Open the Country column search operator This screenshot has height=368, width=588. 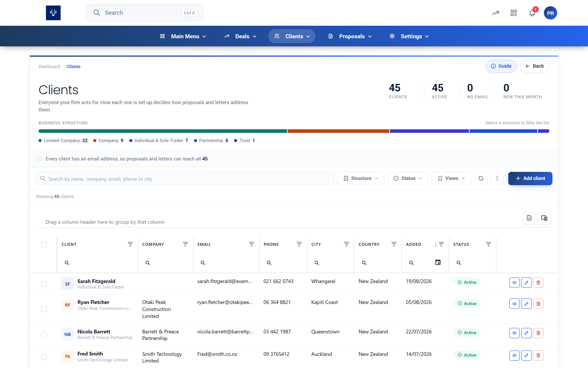364,263
